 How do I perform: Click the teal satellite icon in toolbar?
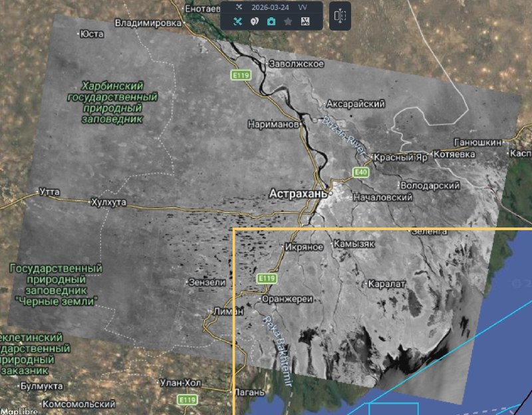pos(237,21)
